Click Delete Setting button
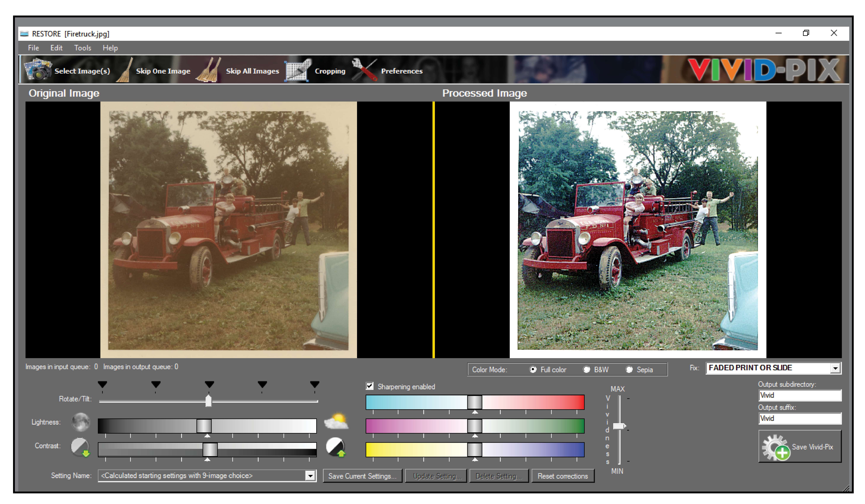Image resolution: width=865 pixels, height=504 pixels. pos(499,476)
